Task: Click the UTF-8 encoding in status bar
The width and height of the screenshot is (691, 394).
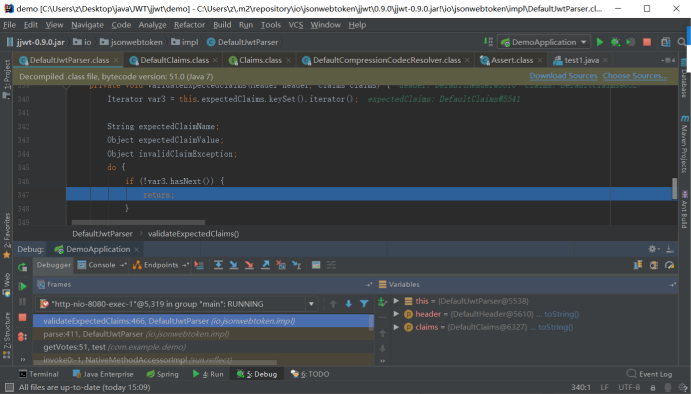Action: click(x=629, y=387)
